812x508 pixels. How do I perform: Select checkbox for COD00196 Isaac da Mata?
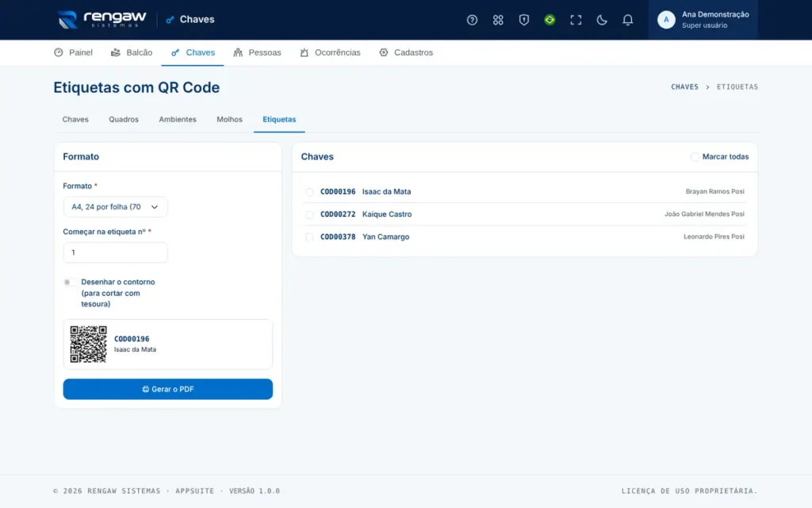(x=309, y=192)
